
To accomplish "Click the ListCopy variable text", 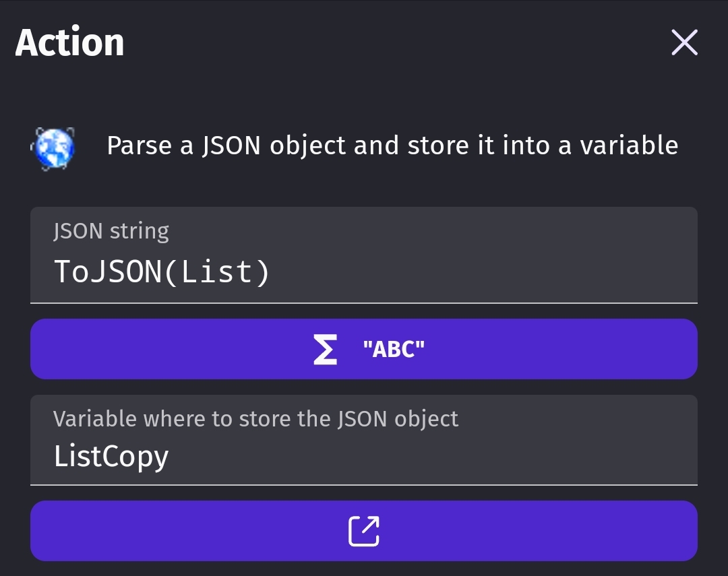I will coord(111,457).
